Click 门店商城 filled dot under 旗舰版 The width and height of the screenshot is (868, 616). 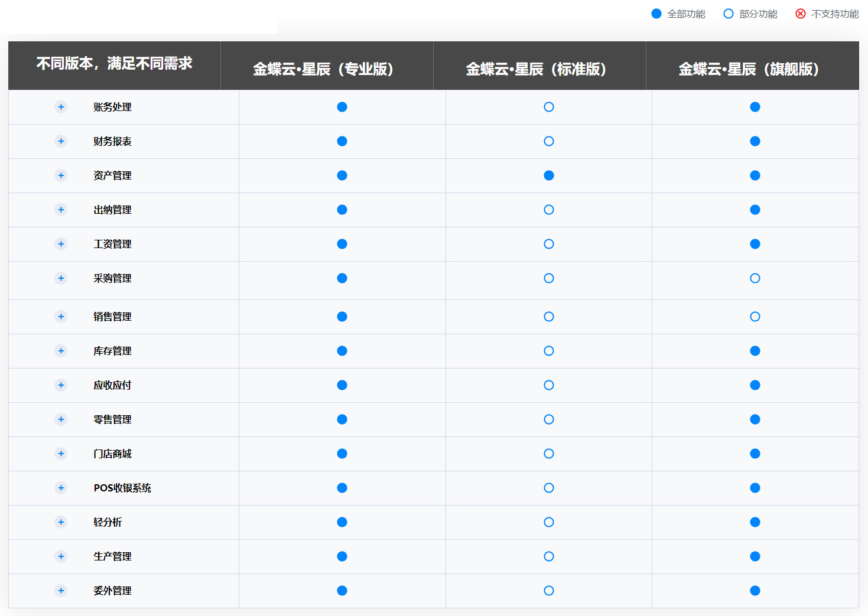pyautogui.click(x=755, y=454)
